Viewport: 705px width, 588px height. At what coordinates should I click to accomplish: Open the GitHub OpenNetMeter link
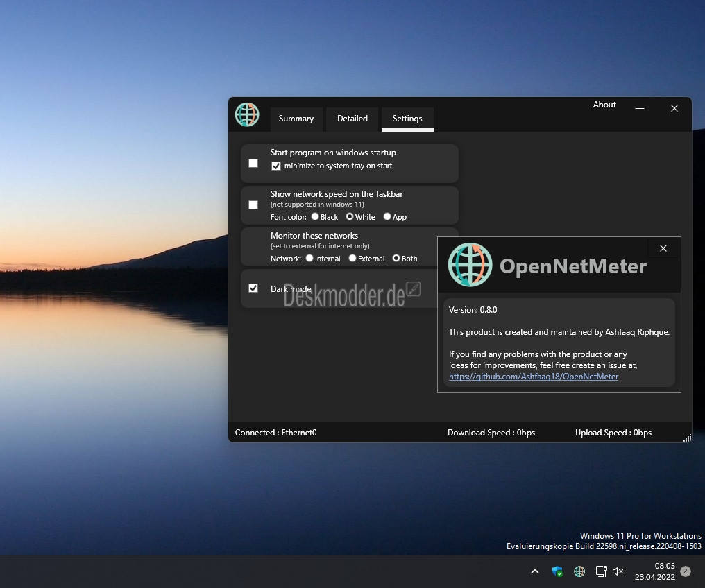click(533, 377)
